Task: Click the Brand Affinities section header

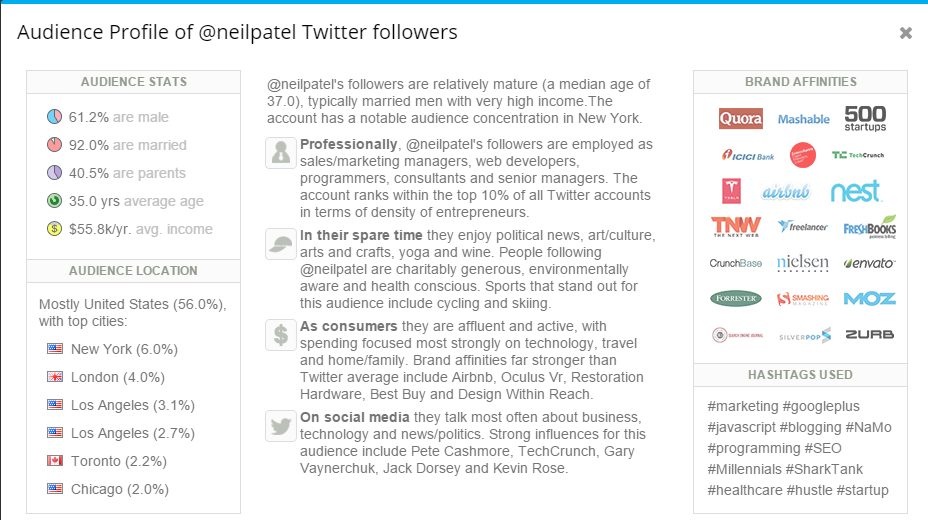Action: pyautogui.click(x=800, y=82)
